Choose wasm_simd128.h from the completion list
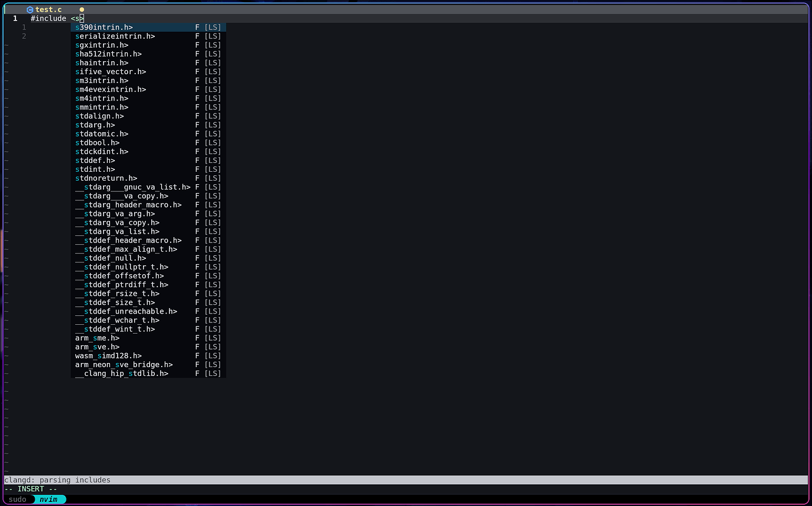 [108, 355]
